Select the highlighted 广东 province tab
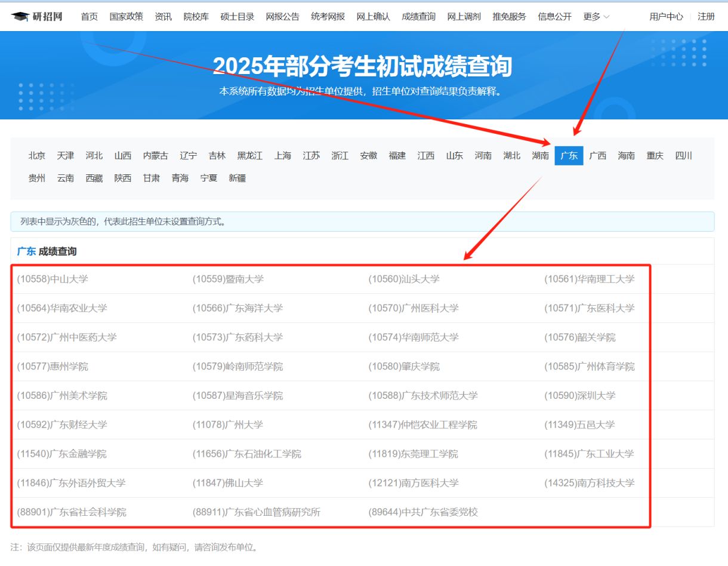 pyautogui.click(x=569, y=156)
